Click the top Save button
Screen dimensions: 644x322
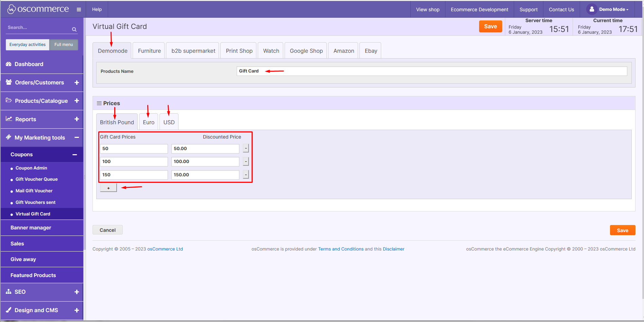pos(490,27)
